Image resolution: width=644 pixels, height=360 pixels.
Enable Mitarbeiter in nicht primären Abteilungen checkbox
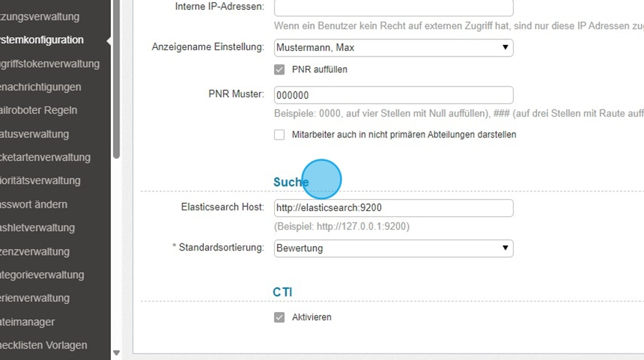coord(280,135)
